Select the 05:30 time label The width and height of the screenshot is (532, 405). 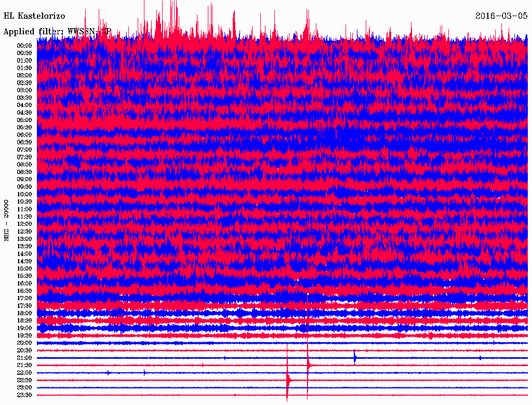(24, 128)
